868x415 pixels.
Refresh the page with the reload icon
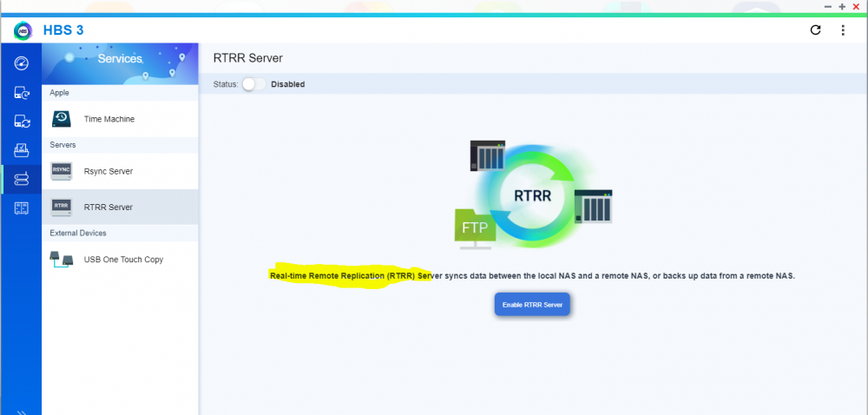815,30
